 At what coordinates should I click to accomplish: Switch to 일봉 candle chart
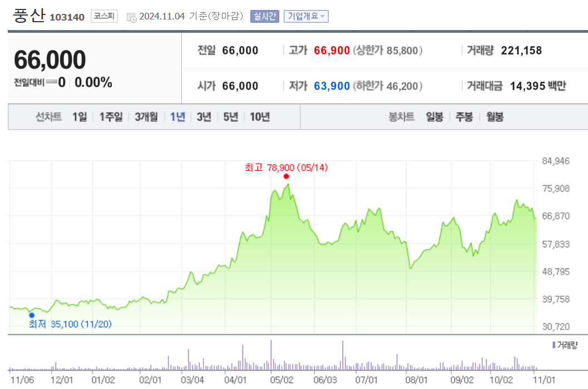[x=434, y=117]
